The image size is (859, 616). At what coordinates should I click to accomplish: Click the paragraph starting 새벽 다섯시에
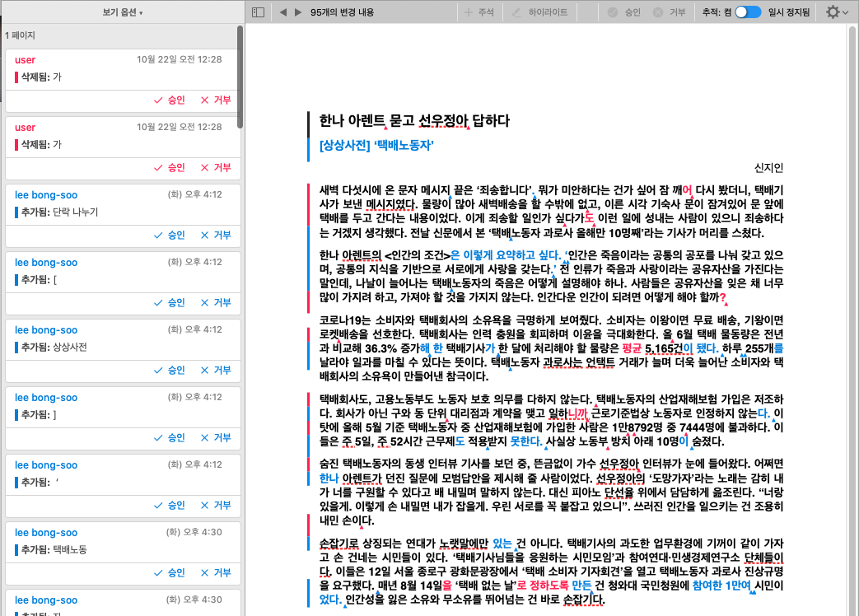pyautogui.click(x=551, y=212)
